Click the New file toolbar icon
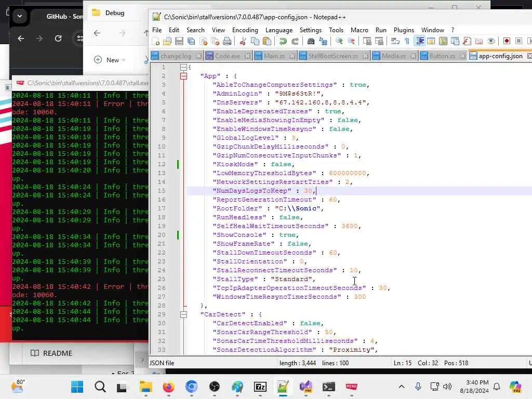This screenshot has width=532, height=399. (156, 42)
